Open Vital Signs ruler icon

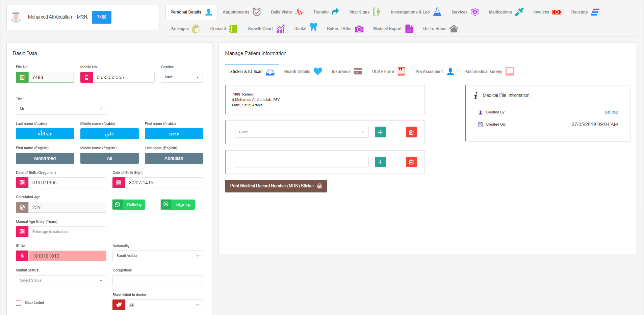376,12
